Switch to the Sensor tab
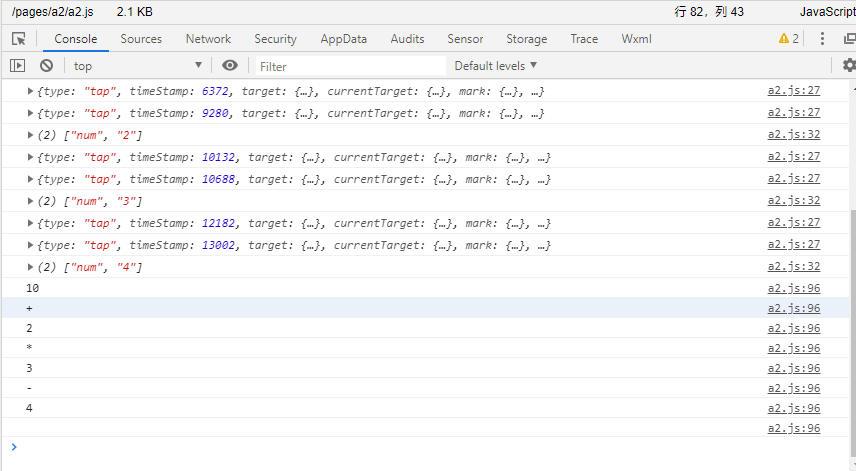Viewport: 856px width, 471px height. [x=465, y=39]
